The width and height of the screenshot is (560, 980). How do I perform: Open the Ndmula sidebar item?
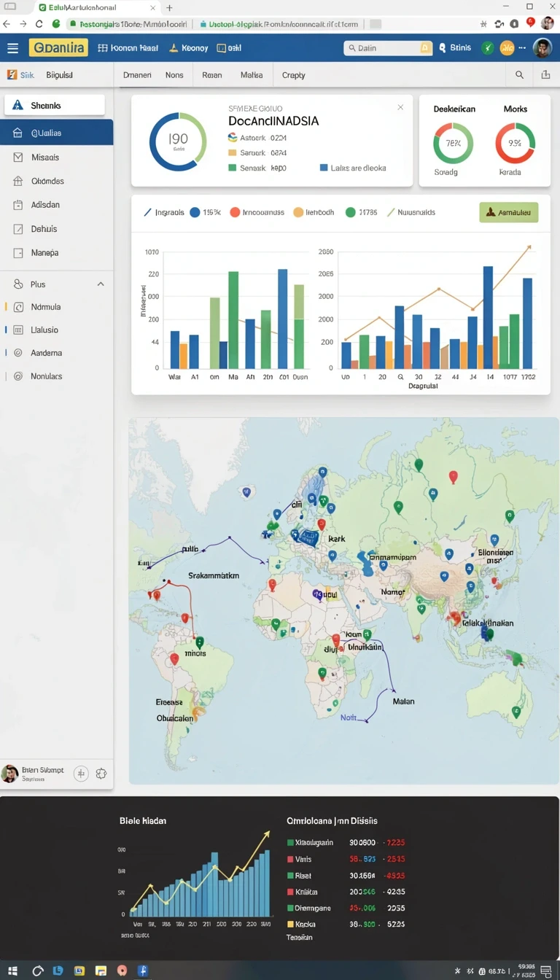(56, 307)
